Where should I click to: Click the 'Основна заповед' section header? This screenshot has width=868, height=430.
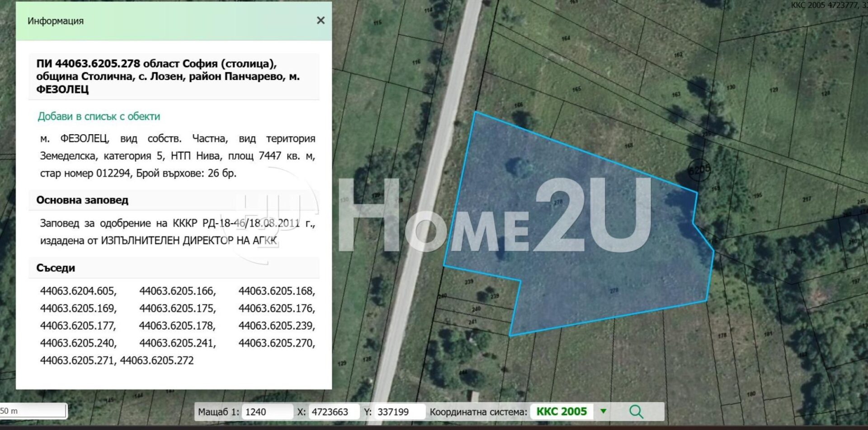click(82, 200)
